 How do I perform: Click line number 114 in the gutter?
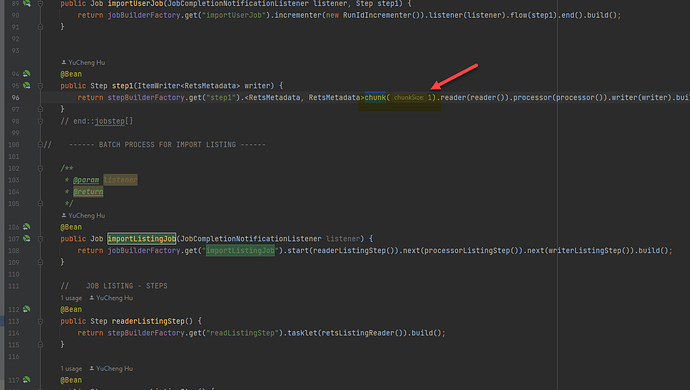coord(14,333)
